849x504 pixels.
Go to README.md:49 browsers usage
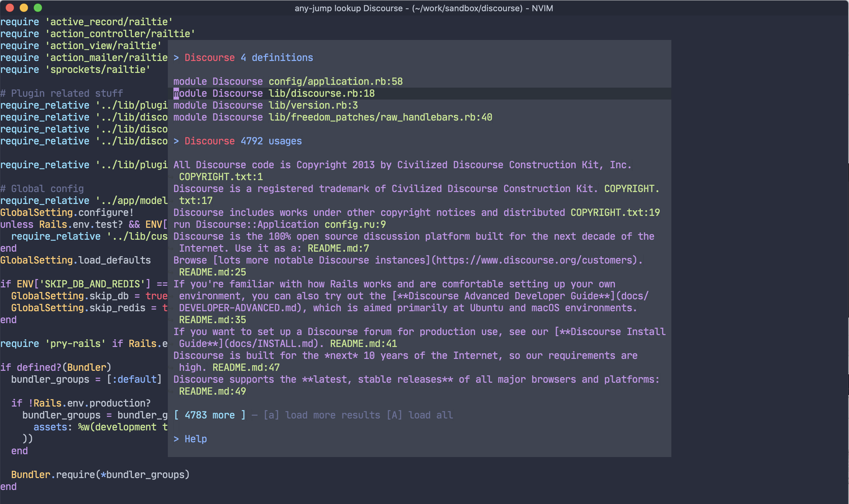pos(212,391)
